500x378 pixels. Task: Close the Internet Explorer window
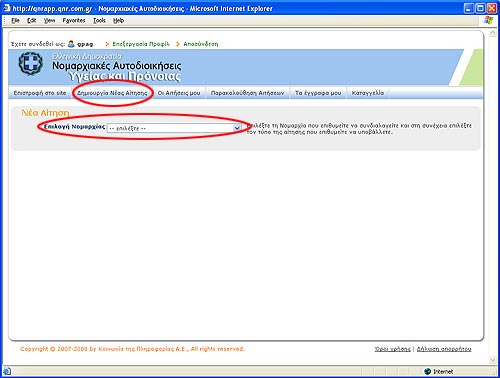point(492,8)
